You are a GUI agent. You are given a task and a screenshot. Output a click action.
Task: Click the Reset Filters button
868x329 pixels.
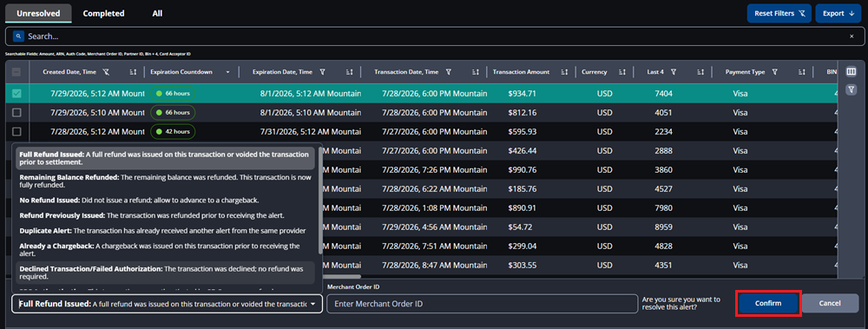click(x=779, y=13)
